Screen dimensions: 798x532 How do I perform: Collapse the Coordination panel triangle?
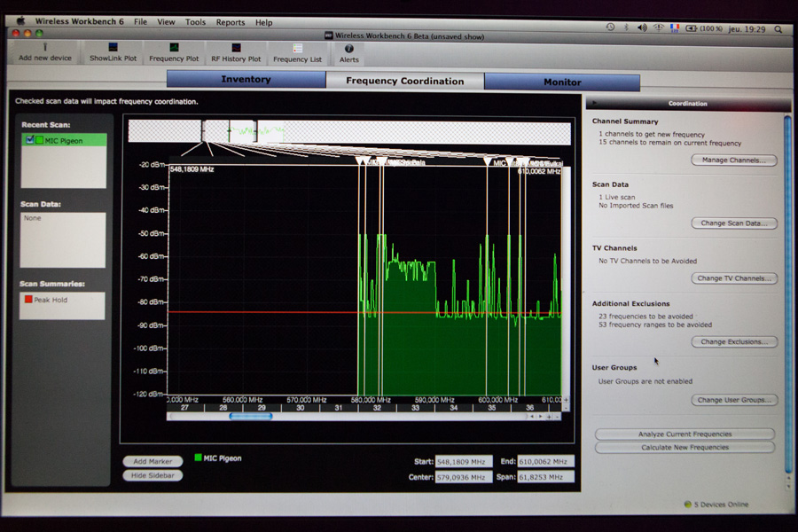pyautogui.click(x=594, y=103)
